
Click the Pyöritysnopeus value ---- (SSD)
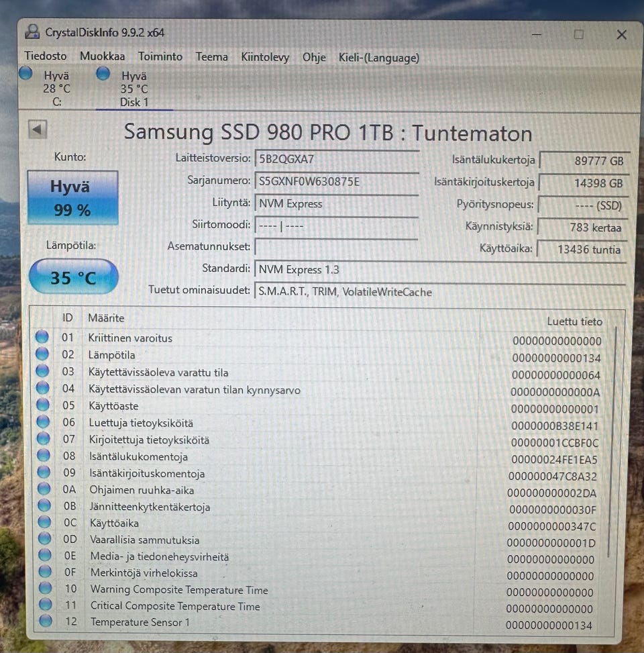(x=583, y=205)
